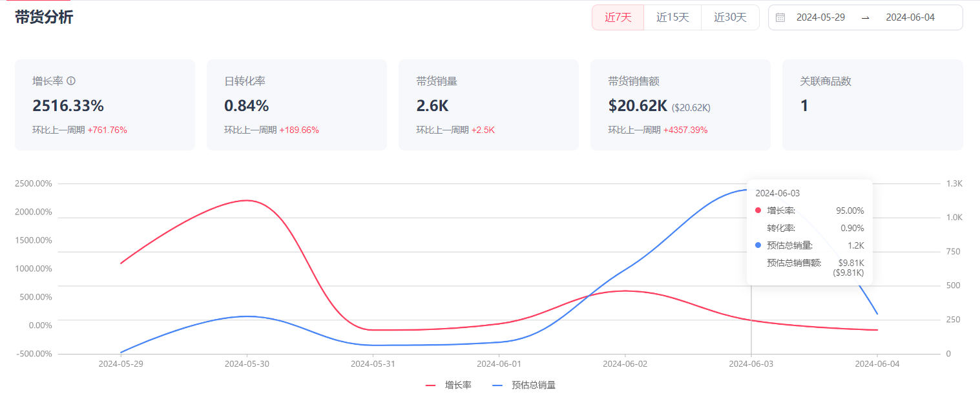Toggle the 增长率 series in chart legend

pos(449,386)
